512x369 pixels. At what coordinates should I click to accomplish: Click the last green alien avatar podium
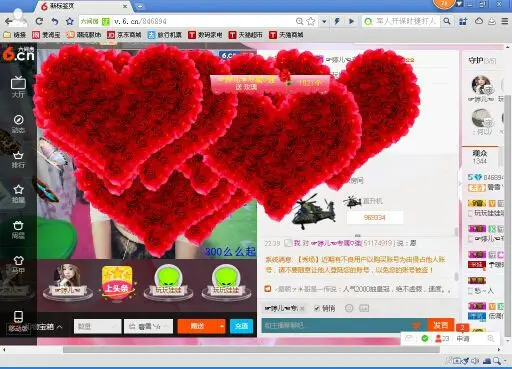[226, 282]
